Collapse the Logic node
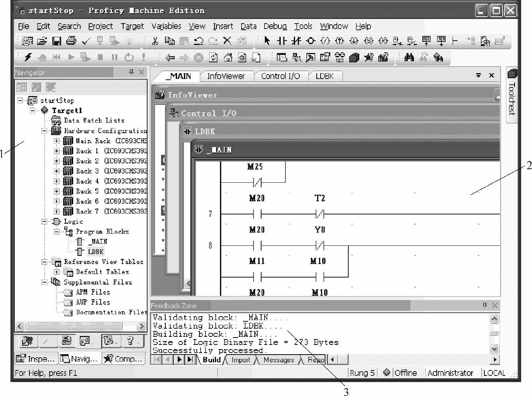The height and width of the screenshot is (396, 532). click(45, 221)
